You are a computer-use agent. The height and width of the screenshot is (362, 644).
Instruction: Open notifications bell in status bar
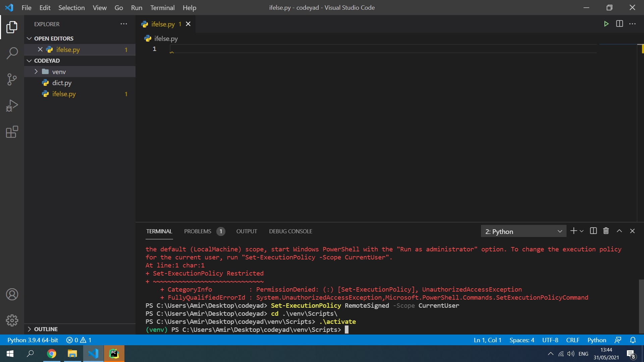pos(633,340)
